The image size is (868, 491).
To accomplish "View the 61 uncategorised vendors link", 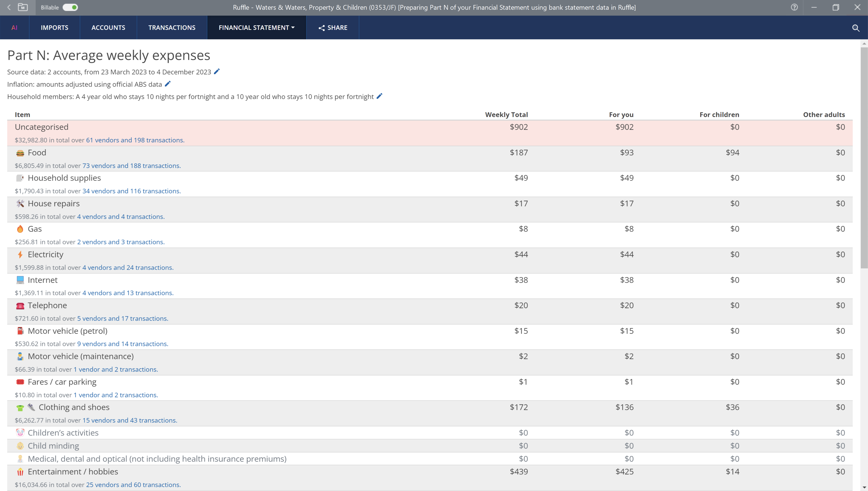I will (x=135, y=140).
